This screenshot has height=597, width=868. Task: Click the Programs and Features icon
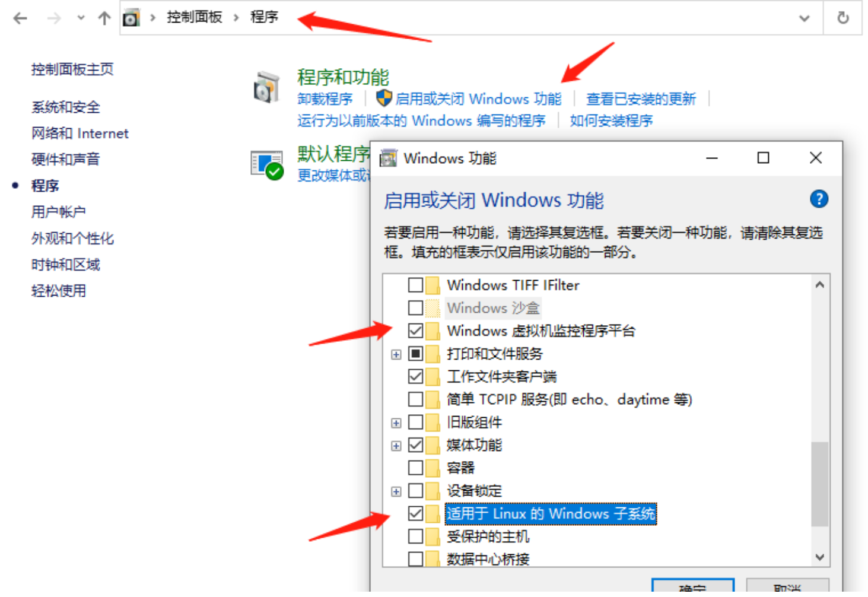[266, 88]
